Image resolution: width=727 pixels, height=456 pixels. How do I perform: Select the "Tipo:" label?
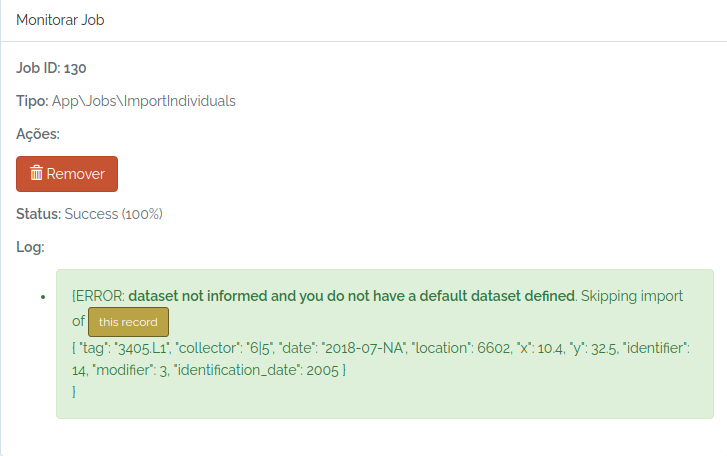(32, 101)
